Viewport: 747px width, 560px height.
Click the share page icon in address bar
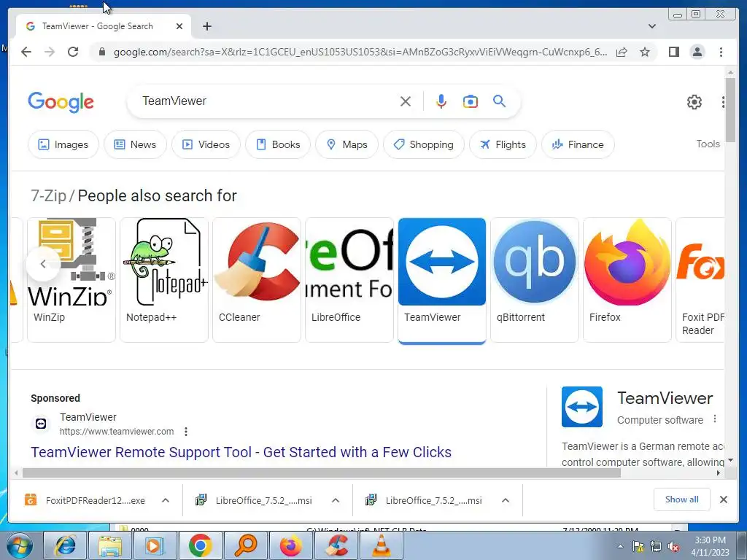point(622,52)
